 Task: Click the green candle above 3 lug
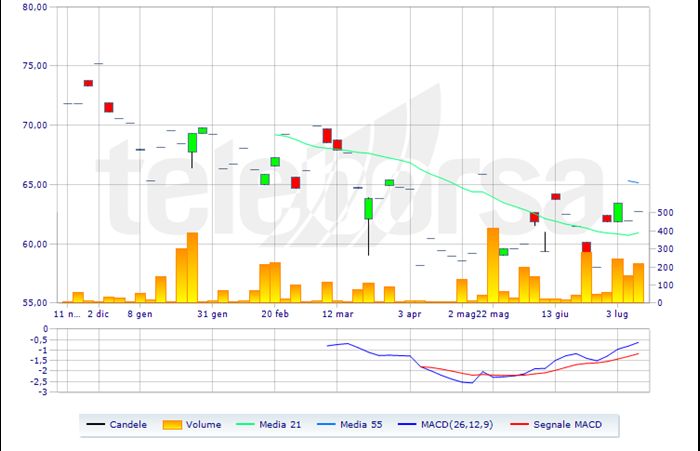[618, 213]
